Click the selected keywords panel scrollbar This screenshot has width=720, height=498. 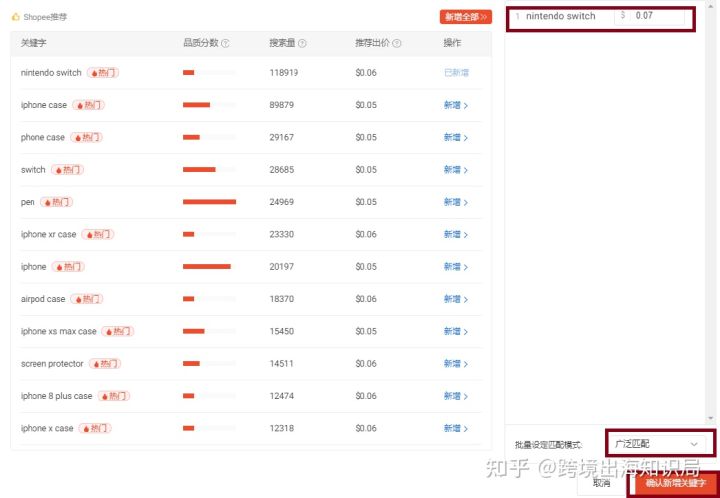tap(711, 211)
